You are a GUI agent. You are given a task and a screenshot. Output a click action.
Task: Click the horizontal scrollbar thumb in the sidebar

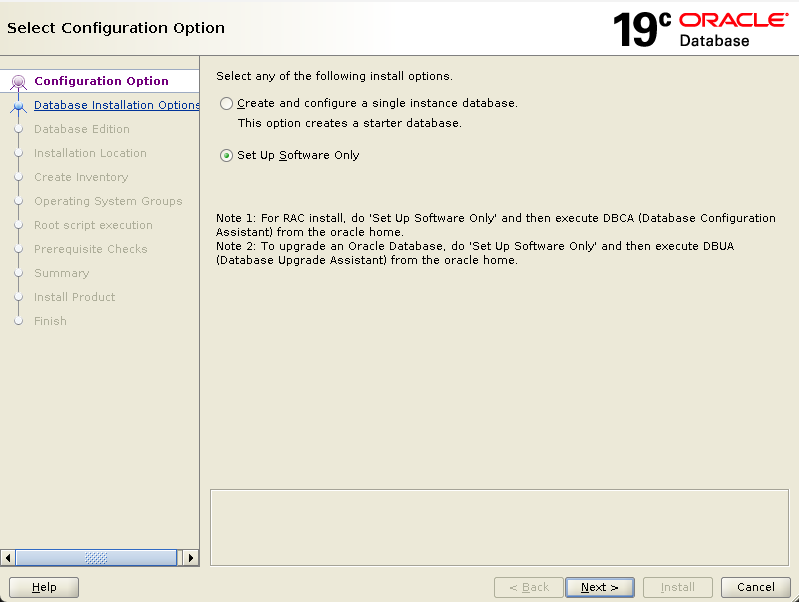96,558
